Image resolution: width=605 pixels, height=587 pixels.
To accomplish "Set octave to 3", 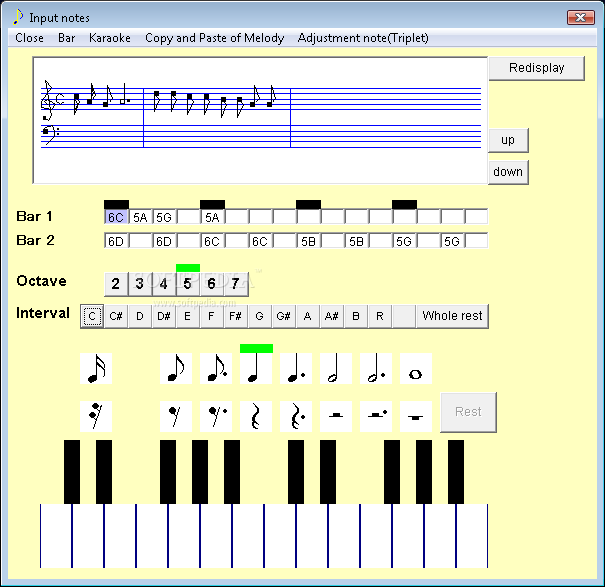I will (x=140, y=284).
